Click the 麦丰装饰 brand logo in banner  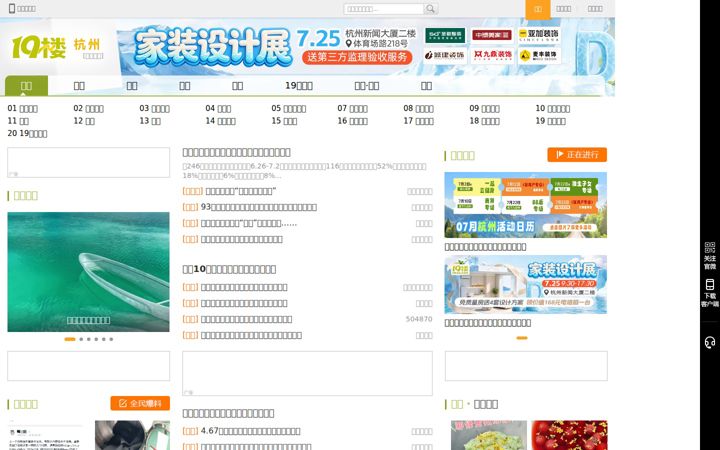point(539,55)
